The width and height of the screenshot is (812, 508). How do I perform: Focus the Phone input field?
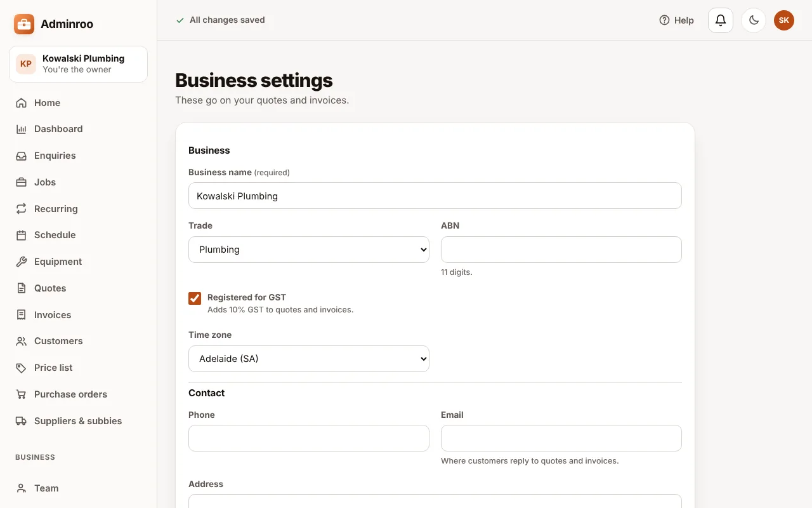pyautogui.click(x=309, y=438)
